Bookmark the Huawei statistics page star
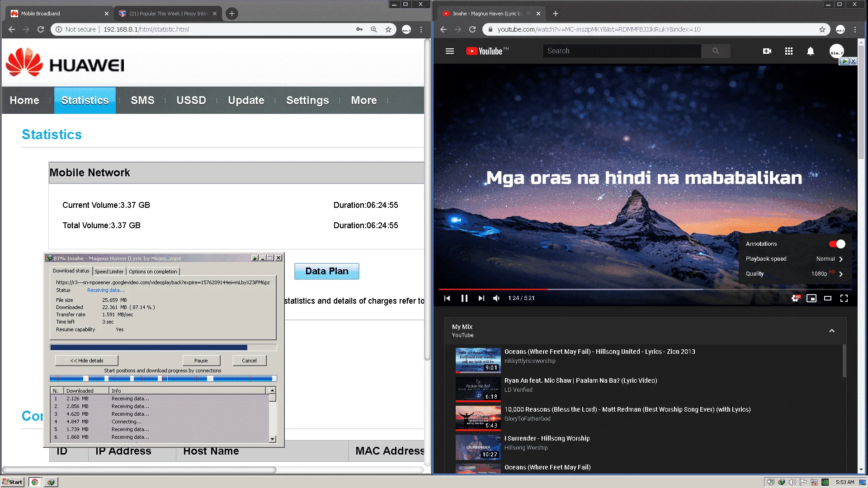The width and height of the screenshot is (868, 488). [x=388, y=29]
